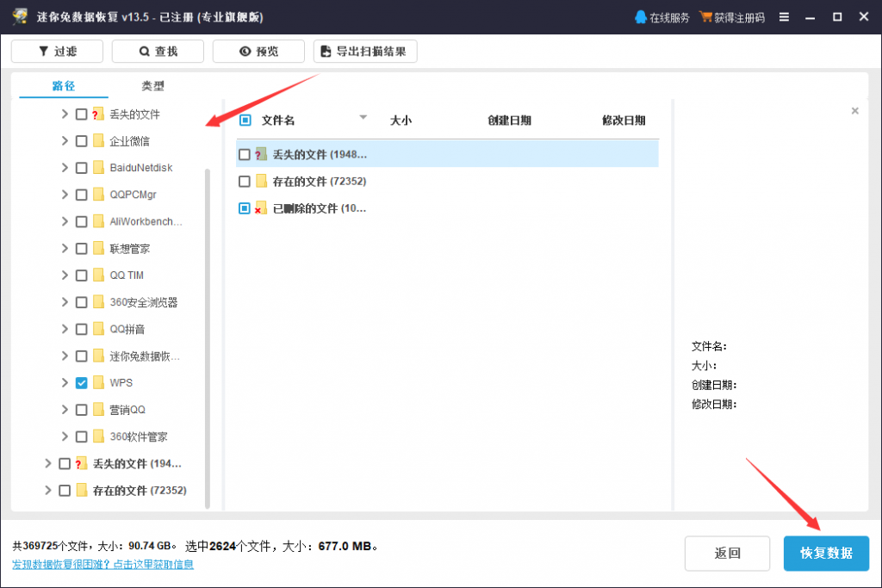
Task: Click the folder tree vertical scrollbar
Action: [208, 337]
